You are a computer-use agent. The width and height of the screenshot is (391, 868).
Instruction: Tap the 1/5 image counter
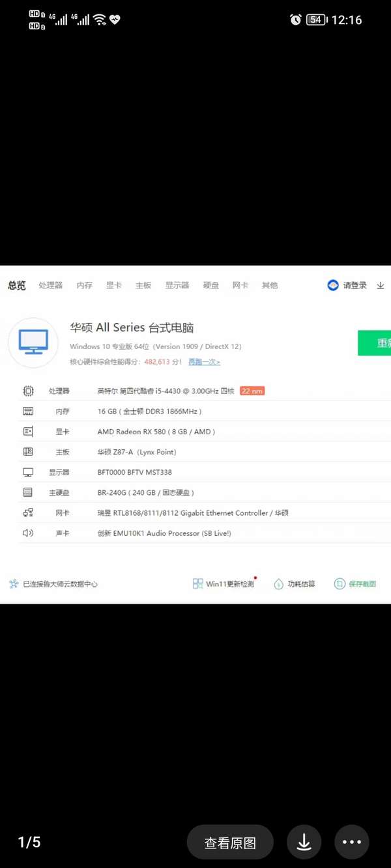[x=29, y=843]
